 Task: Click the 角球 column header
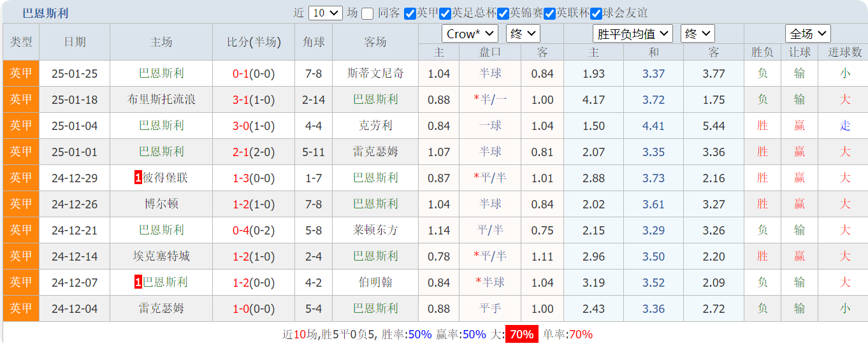pos(314,42)
